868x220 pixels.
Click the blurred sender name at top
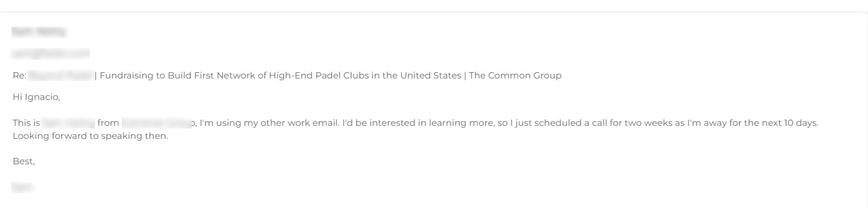pyautogui.click(x=39, y=32)
